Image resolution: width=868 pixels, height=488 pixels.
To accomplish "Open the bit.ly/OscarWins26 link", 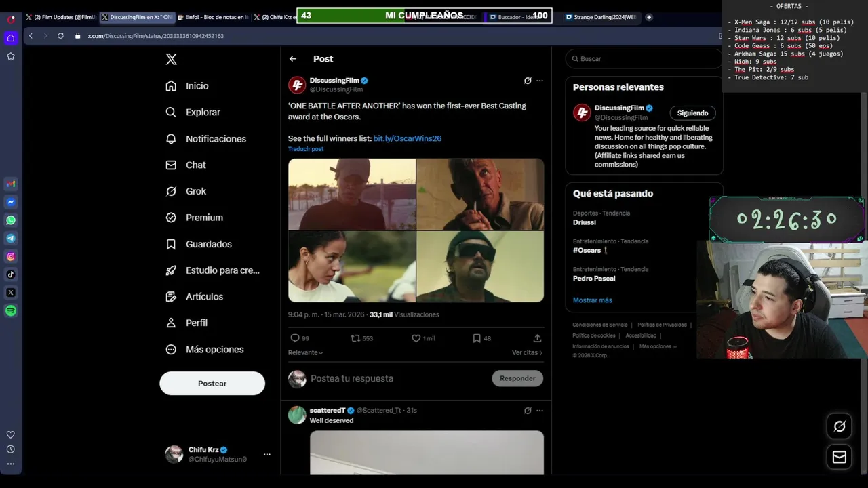I will tap(408, 138).
